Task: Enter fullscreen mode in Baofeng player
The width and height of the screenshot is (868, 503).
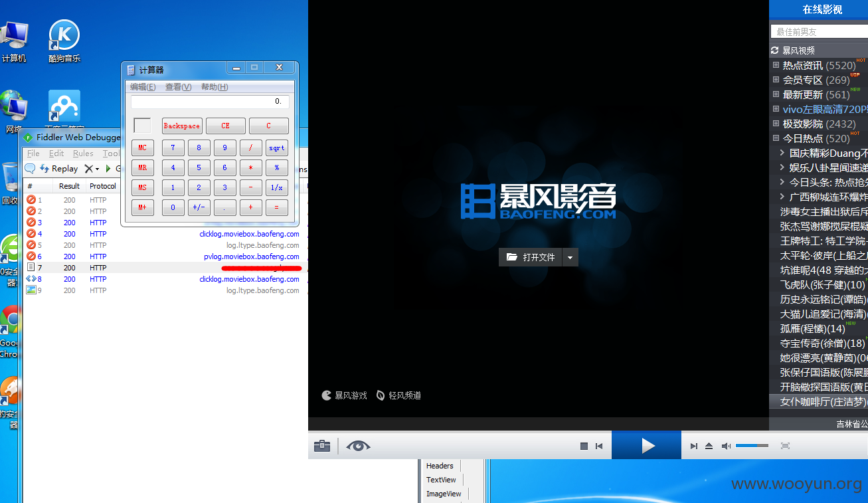Action: [x=785, y=446]
